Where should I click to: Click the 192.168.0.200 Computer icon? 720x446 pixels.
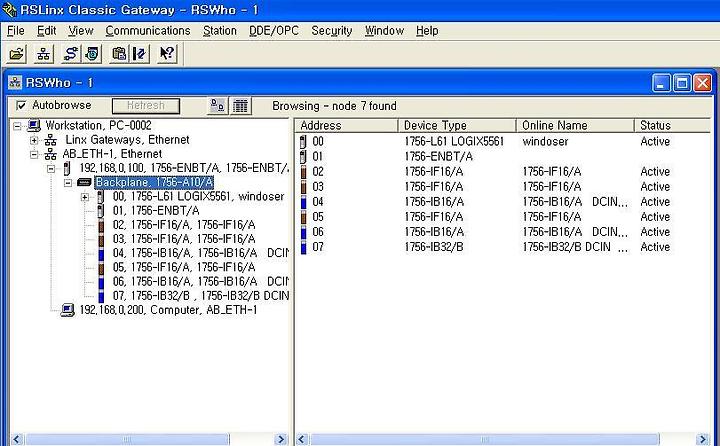click(68, 310)
